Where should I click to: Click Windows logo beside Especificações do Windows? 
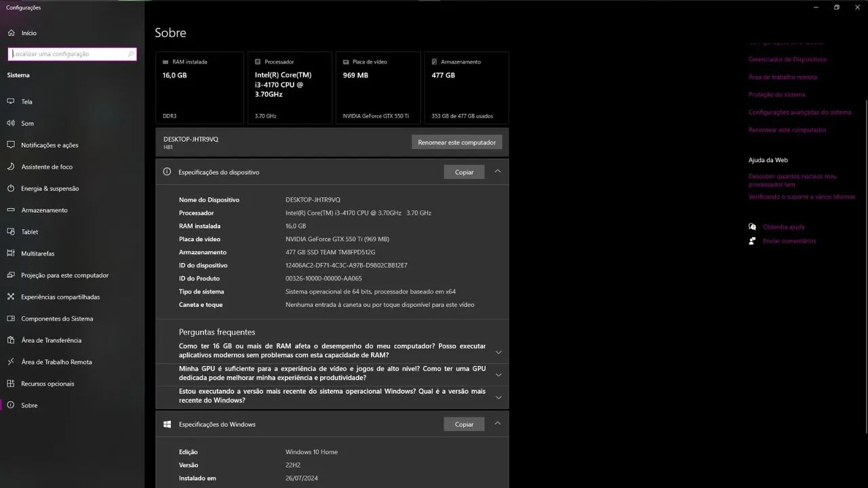167,424
